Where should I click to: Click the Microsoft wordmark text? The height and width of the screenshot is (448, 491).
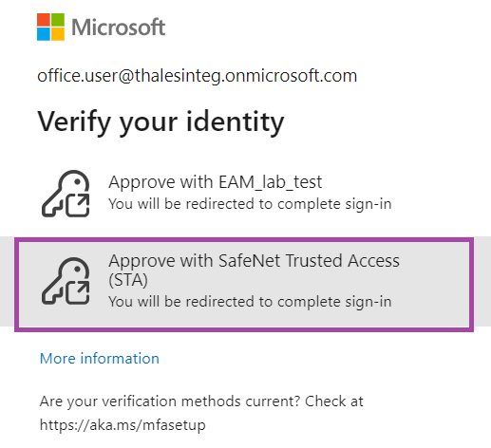(119, 28)
